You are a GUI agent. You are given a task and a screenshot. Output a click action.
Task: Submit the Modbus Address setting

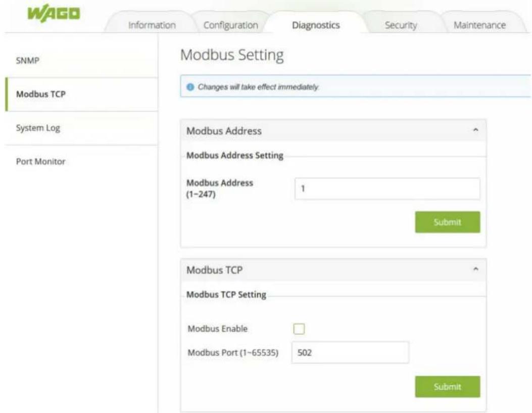click(448, 222)
